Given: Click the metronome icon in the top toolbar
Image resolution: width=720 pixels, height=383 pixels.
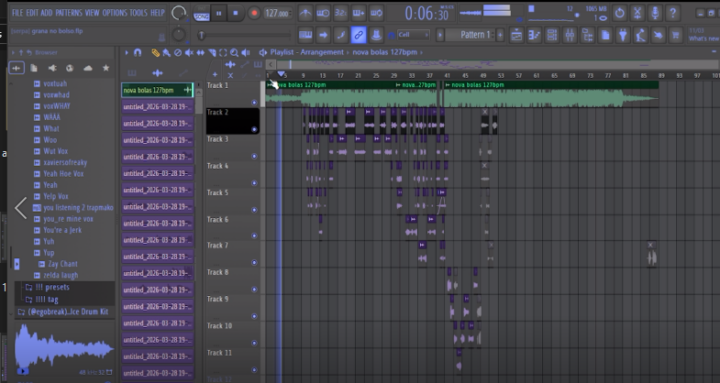Looking at the screenshot, I should point(305,13).
